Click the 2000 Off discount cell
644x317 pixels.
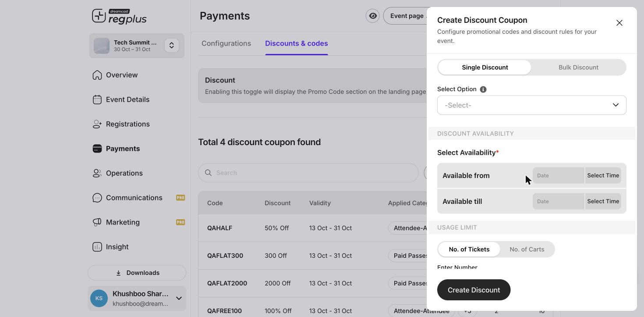click(278, 283)
